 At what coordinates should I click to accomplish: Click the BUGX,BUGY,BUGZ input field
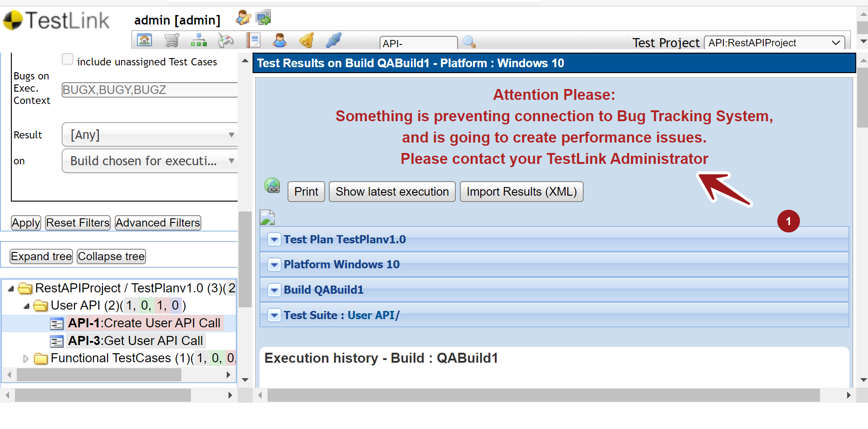(x=150, y=90)
